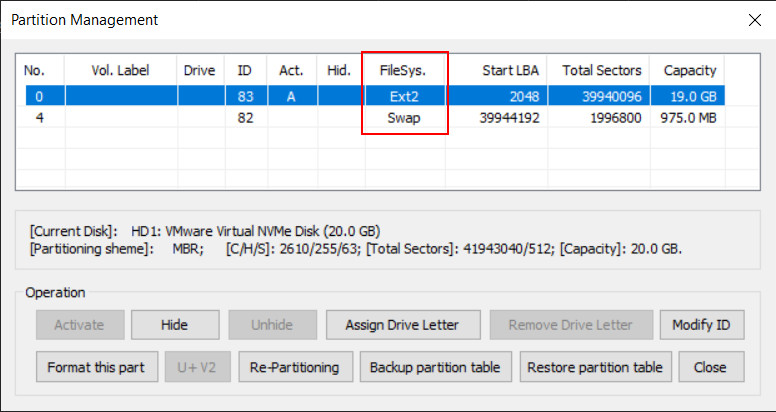Start Re-Partitioning of the disk
This screenshot has width=776, height=412.
[x=295, y=367]
